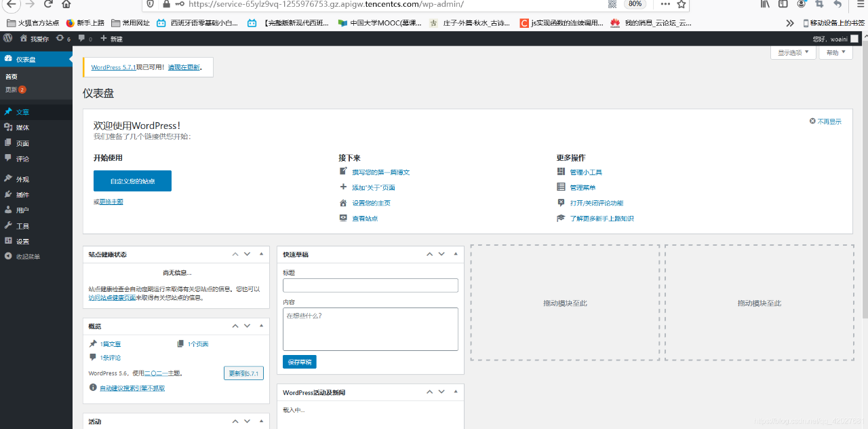Move 站点健康状态 widget down
The image size is (868, 429).
[247, 254]
